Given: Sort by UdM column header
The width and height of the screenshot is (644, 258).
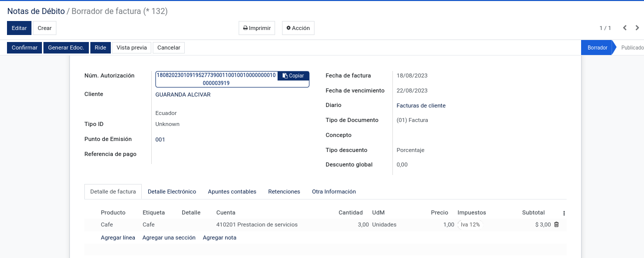Looking at the screenshot, I should pos(378,212).
